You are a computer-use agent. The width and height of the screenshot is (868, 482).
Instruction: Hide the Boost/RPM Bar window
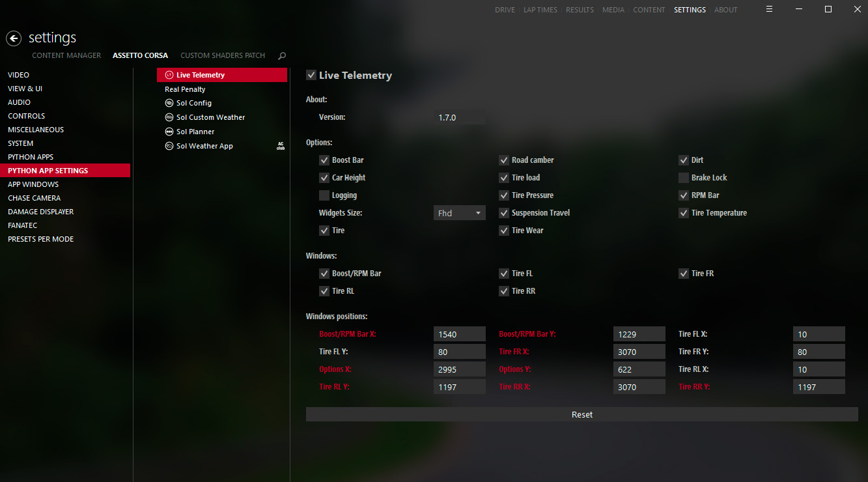324,274
